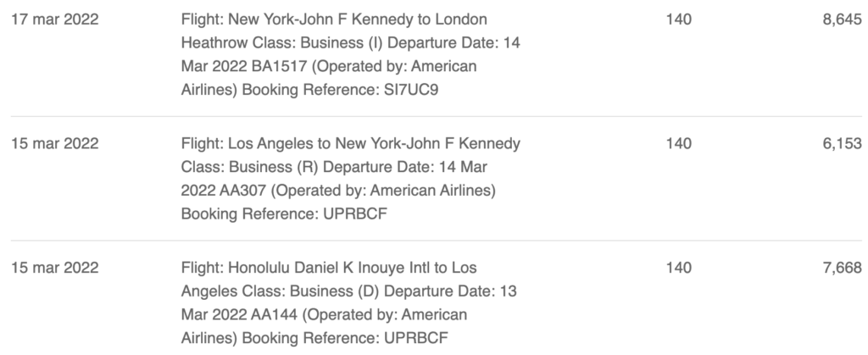The width and height of the screenshot is (868, 355).
Task: Select the 15 mar 2022 date beside Los Angeles flight
Action: pos(55,144)
